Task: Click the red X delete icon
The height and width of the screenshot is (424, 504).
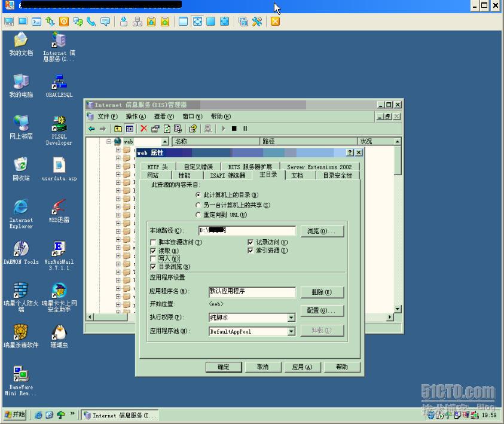Action: (143, 129)
